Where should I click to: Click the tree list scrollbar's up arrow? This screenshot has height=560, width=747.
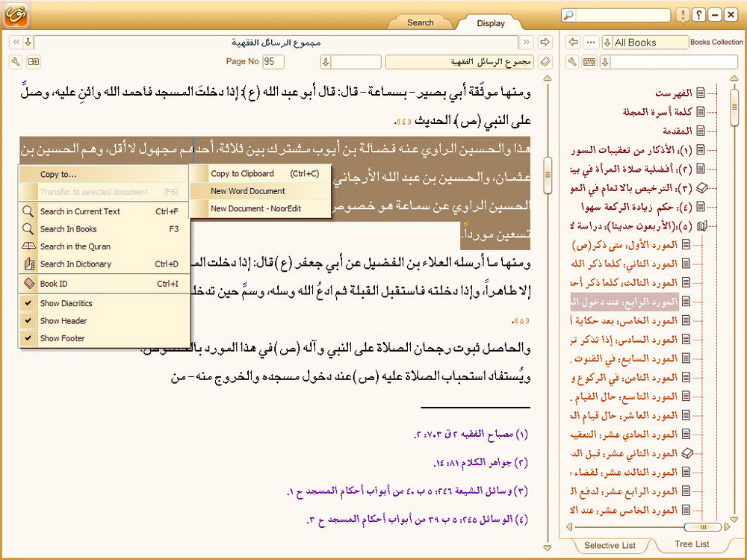[734, 78]
